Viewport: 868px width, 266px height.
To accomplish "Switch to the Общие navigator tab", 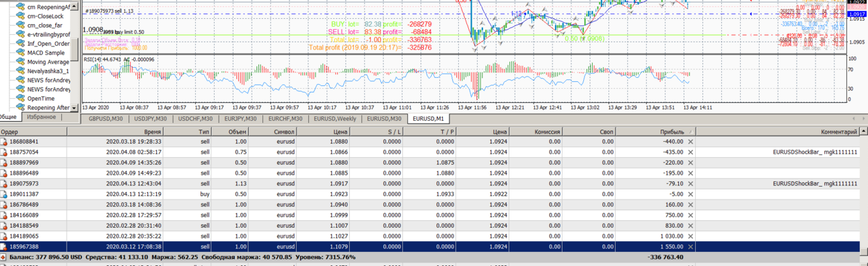I will pos(8,118).
